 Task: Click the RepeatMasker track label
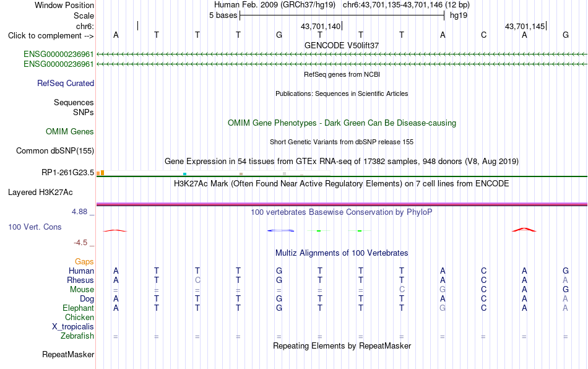coord(68,354)
